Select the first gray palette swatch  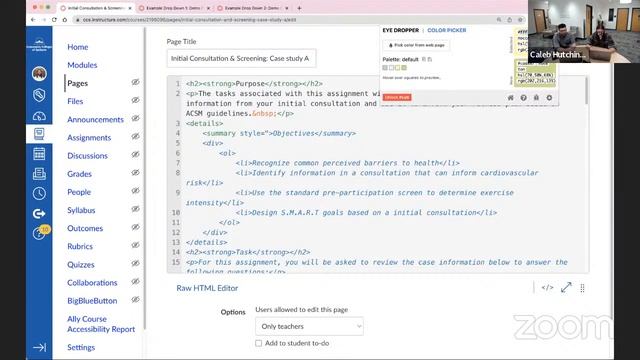coord(385,68)
